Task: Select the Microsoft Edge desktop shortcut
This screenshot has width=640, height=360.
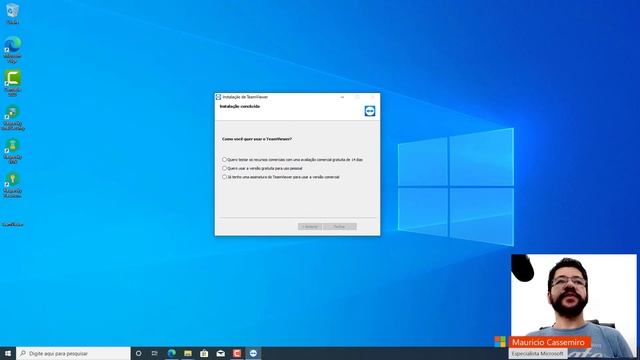Action: tap(13, 49)
